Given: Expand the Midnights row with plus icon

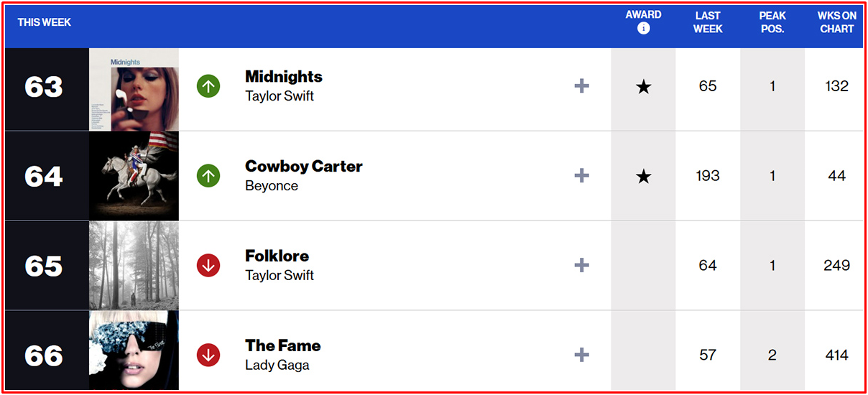Looking at the screenshot, I should pos(582,86).
